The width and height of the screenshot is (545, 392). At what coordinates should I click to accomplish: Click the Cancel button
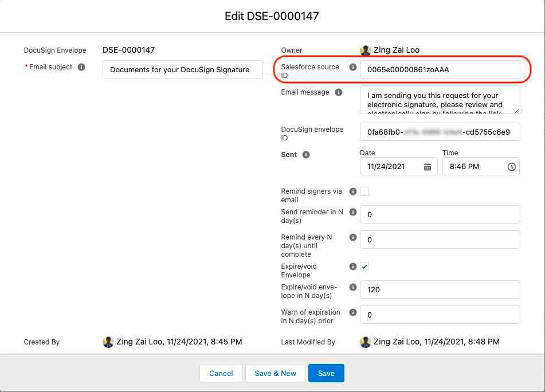(x=221, y=373)
